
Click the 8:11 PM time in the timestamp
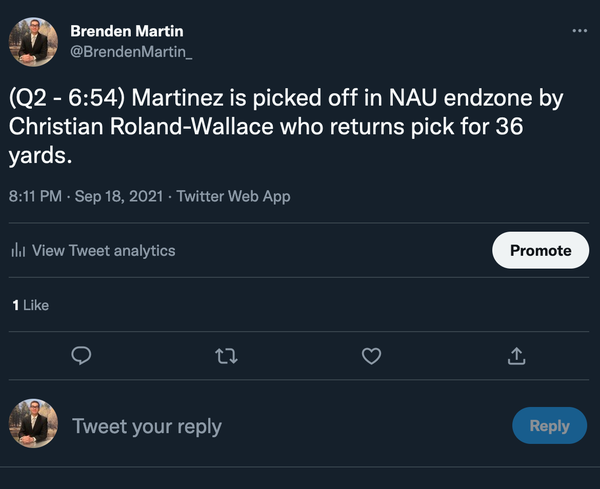click(x=35, y=196)
